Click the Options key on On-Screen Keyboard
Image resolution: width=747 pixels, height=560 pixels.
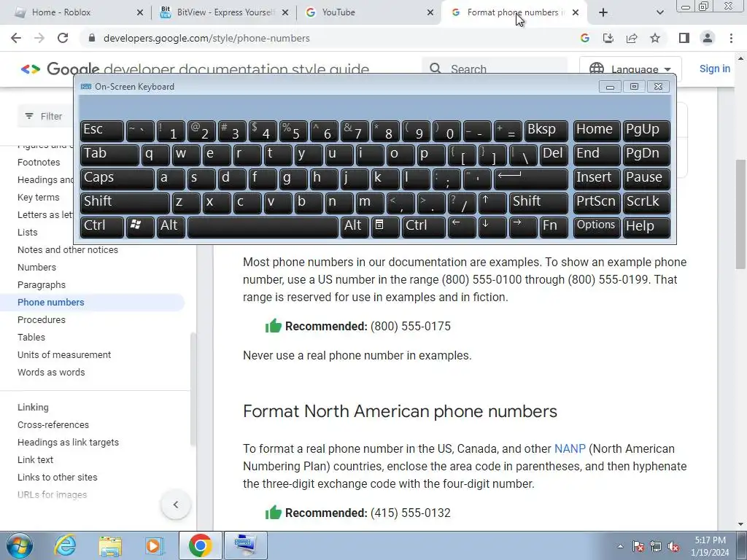[x=597, y=226]
